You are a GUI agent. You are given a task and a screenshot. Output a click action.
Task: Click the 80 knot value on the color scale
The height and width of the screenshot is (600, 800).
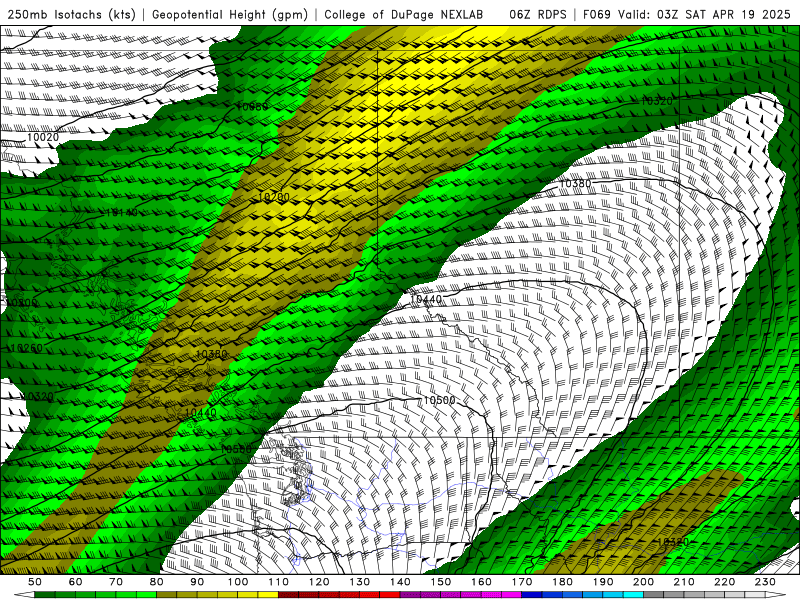[156, 582]
